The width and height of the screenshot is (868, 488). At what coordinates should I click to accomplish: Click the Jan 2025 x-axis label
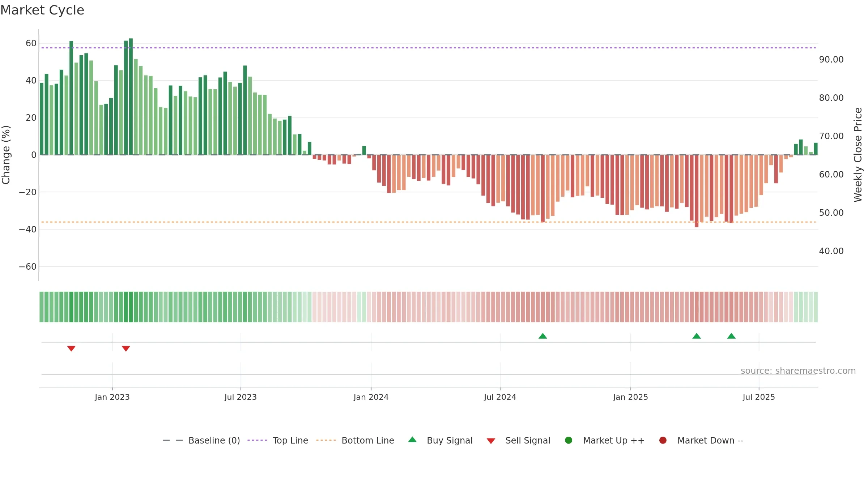point(630,397)
